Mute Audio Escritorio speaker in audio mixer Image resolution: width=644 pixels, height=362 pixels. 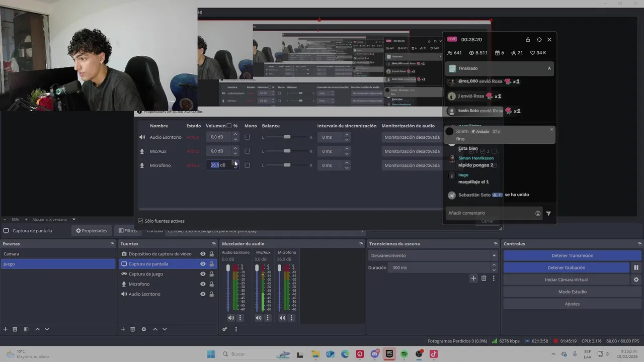(x=231, y=318)
